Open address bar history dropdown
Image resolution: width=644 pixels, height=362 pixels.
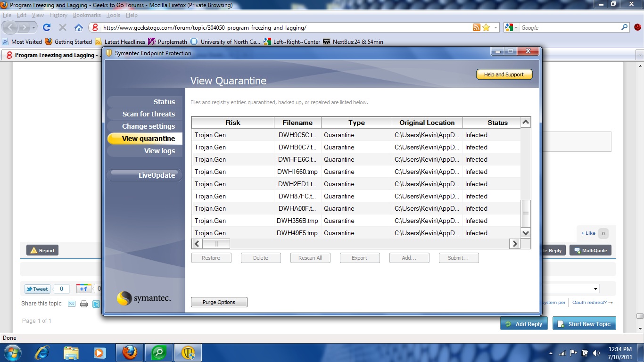pos(496,28)
